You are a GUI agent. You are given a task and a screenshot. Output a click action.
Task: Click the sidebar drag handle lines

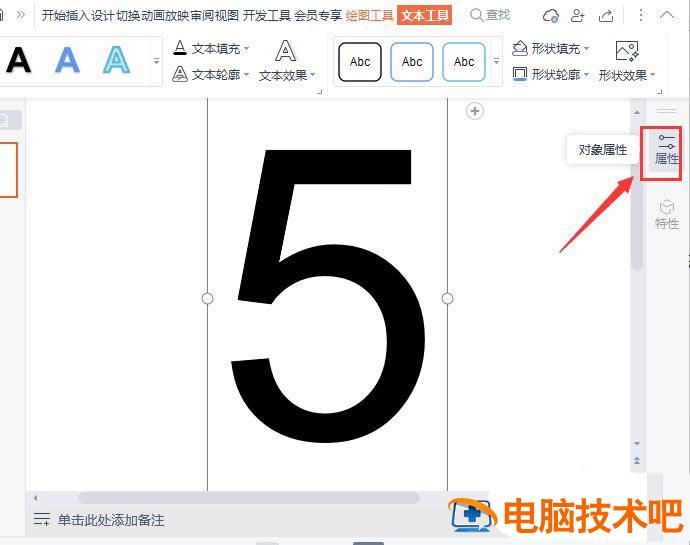click(x=667, y=110)
